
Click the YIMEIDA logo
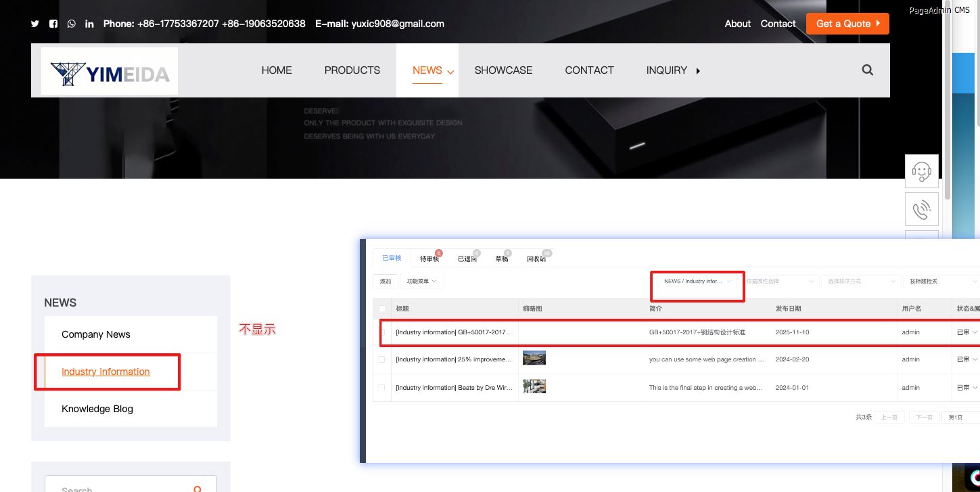(x=110, y=71)
